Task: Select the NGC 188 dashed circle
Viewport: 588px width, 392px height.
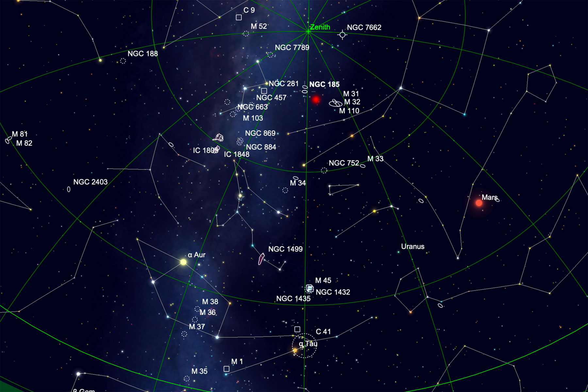Action: tap(123, 61)
